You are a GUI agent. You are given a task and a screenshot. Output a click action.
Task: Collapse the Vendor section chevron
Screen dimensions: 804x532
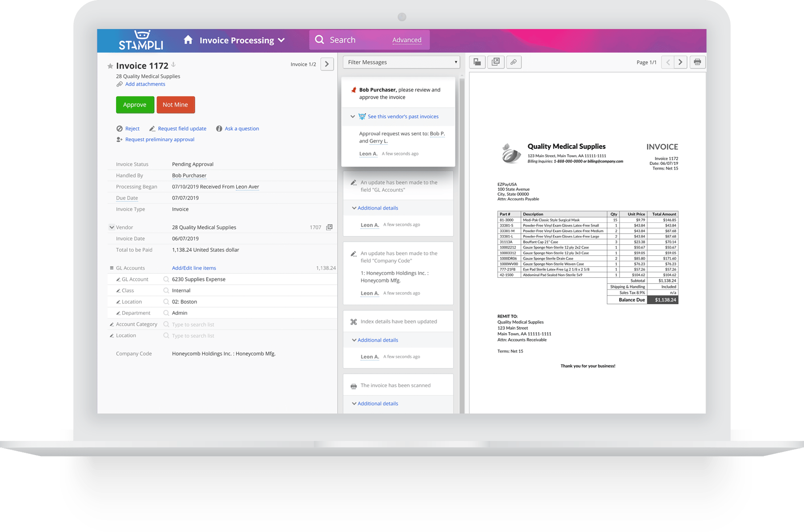coord(112,227)
